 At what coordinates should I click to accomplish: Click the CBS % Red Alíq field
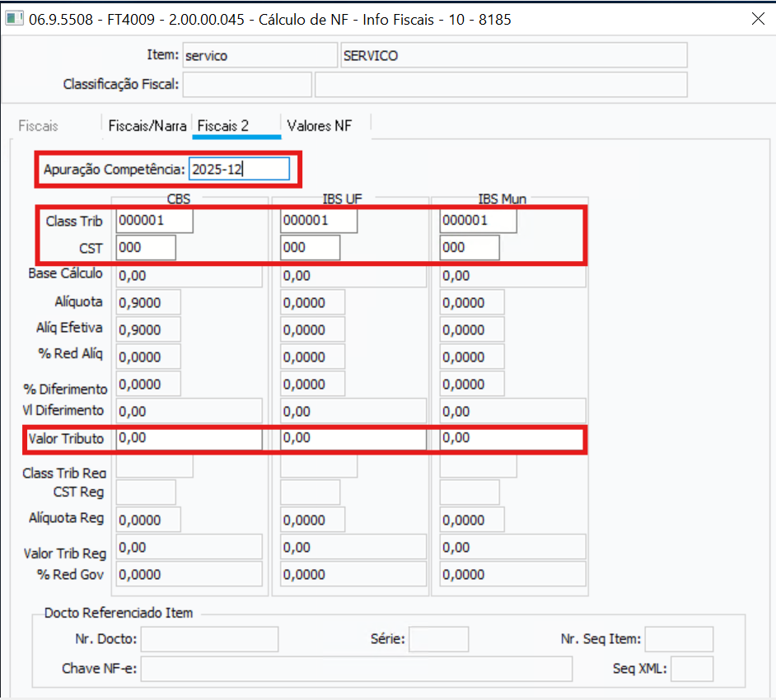pyautogui.click(x=148, y=357)
